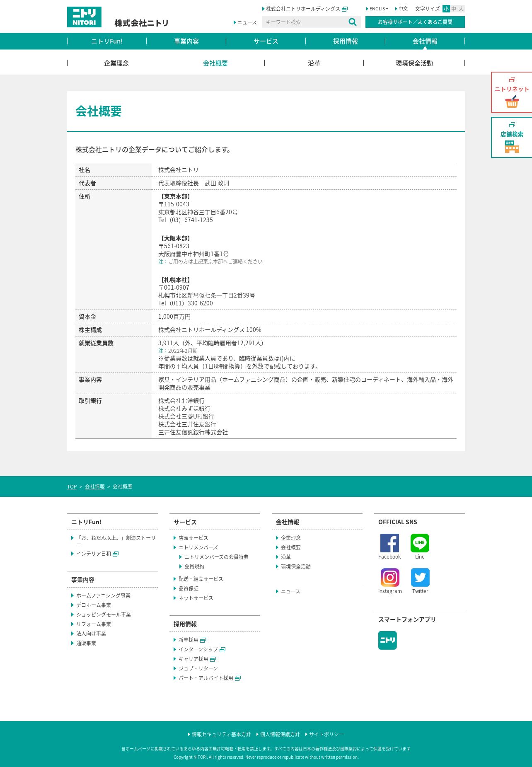Image resolution: width=532 pixels, height=767 pixels.
Task: Click external link icon beside 新卒採用
Action: [203, 640]
